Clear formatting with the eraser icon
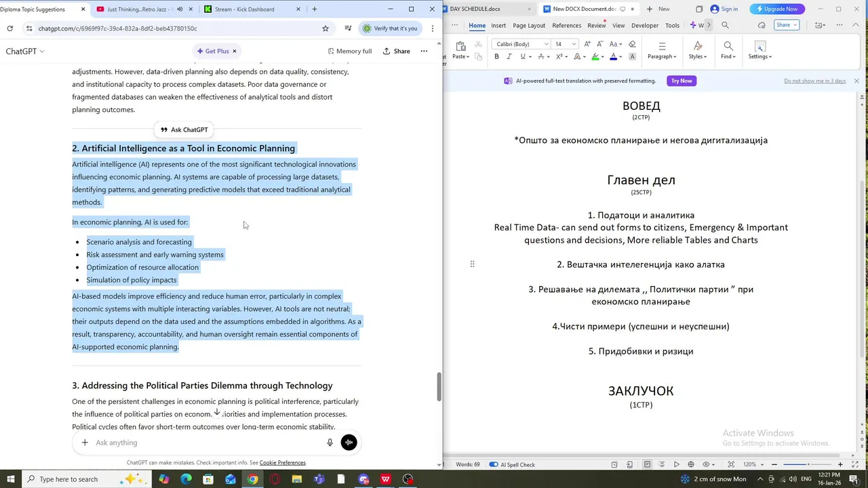The image size is (868, 488). point(632,44)
